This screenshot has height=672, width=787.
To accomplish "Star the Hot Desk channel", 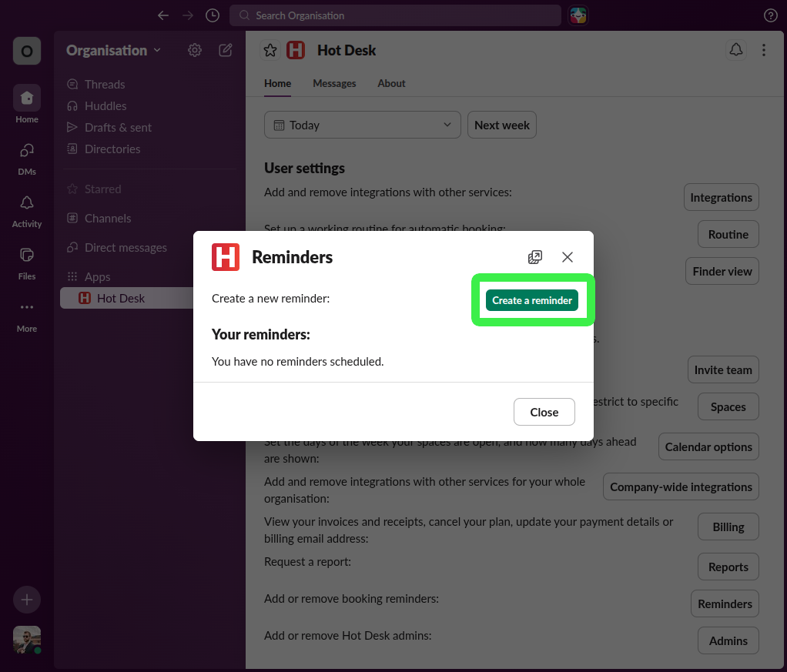I will pyautogui.click(x=270, y=49).
